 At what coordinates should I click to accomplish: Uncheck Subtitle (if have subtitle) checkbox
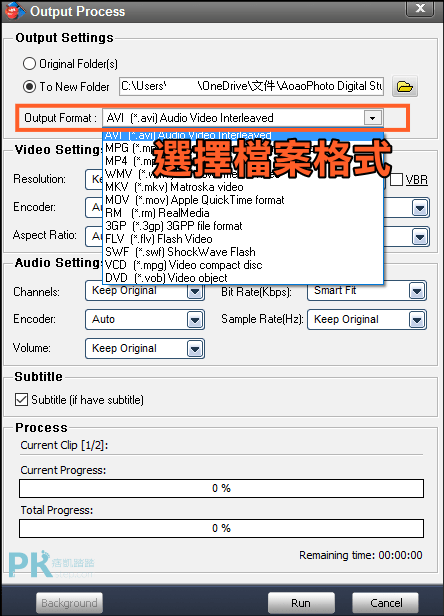coord(21,400)
